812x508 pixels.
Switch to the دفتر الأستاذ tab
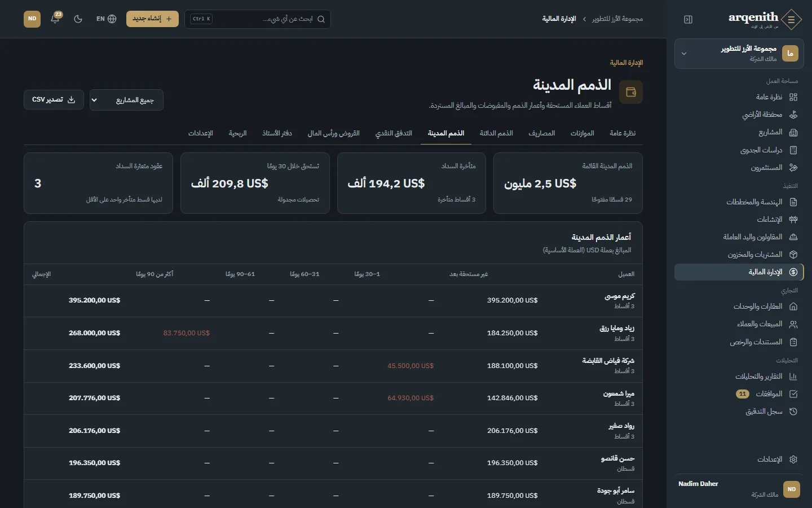277,133
